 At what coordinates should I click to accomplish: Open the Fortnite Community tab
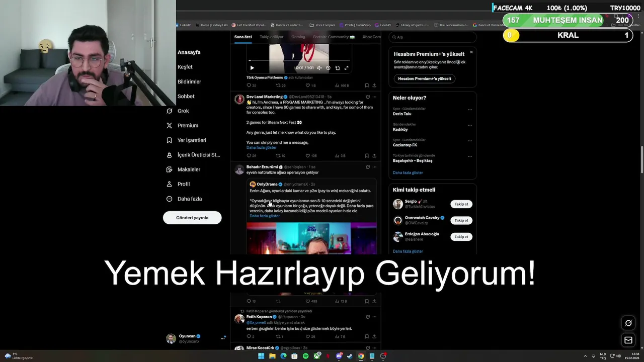point(334,37)
